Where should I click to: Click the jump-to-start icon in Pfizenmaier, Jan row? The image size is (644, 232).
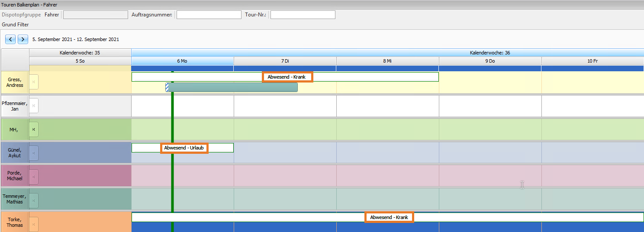pos(34,106)
